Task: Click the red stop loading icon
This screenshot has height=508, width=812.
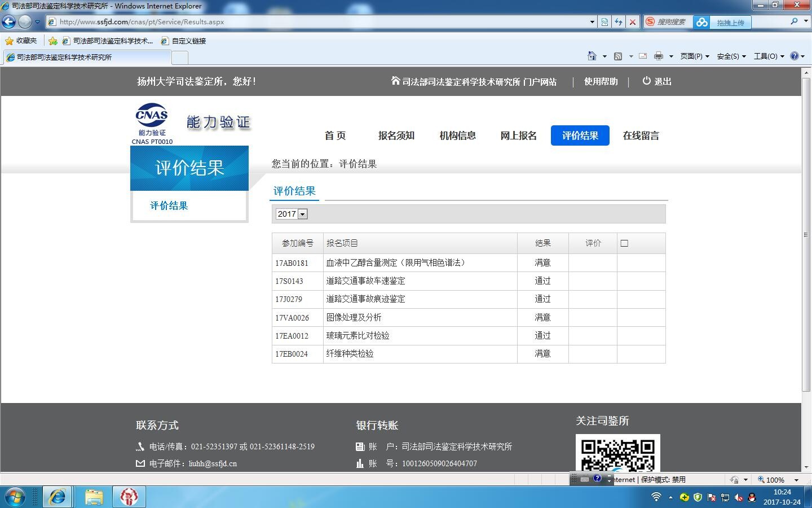Action: coord(633,22)
